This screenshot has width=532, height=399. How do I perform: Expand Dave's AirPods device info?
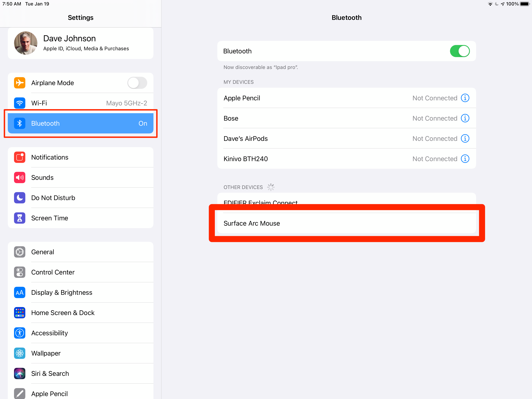click(465, 138)
